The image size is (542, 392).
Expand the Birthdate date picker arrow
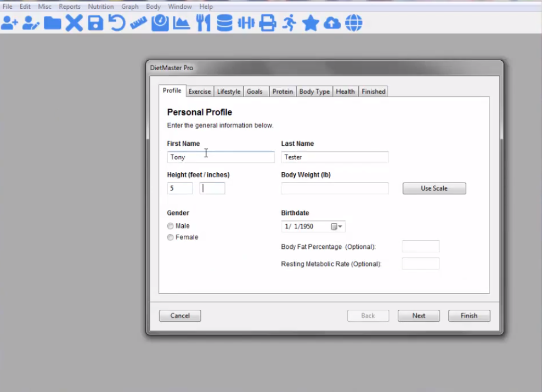point(340,226)
